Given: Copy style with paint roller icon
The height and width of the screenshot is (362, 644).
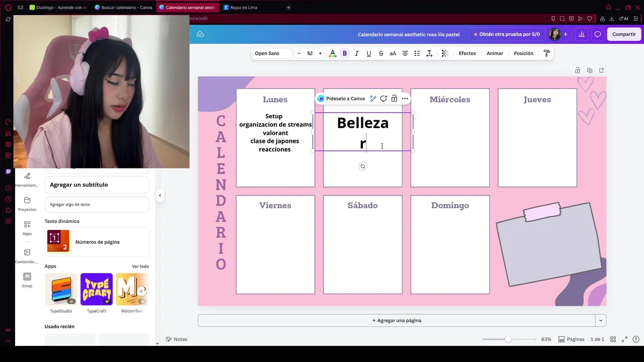Looking at the screenshot, I should click(x=546, y=53).
